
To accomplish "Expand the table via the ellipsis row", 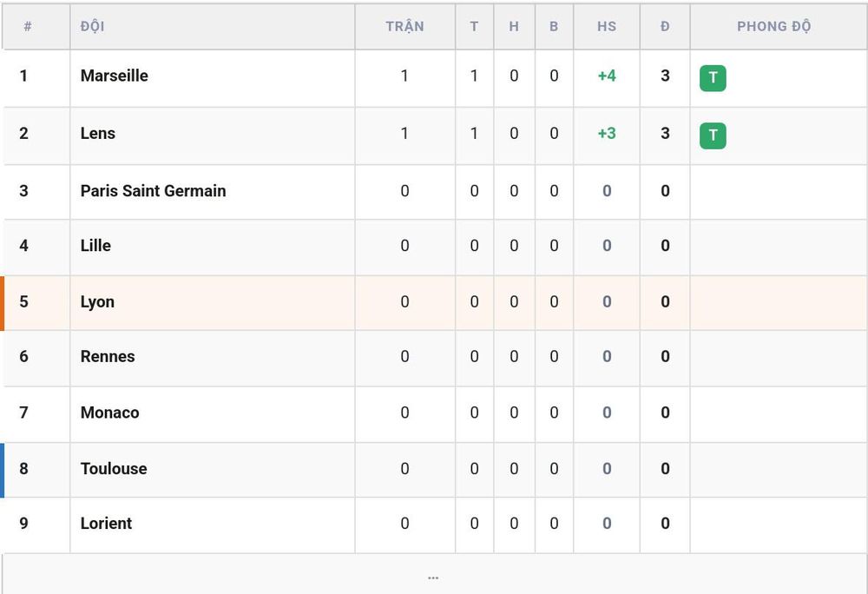I will click(x=433, y=575).
